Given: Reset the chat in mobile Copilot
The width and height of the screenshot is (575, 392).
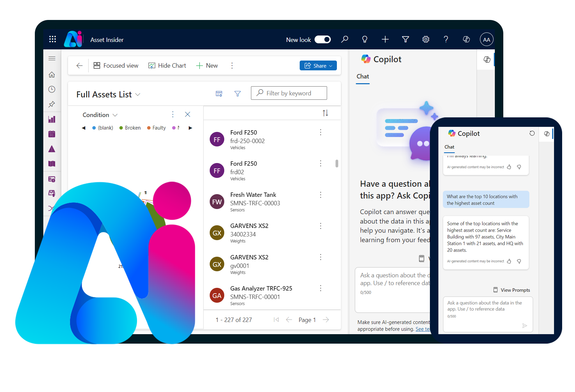Looking at the screenshot, I should (532, 133).
